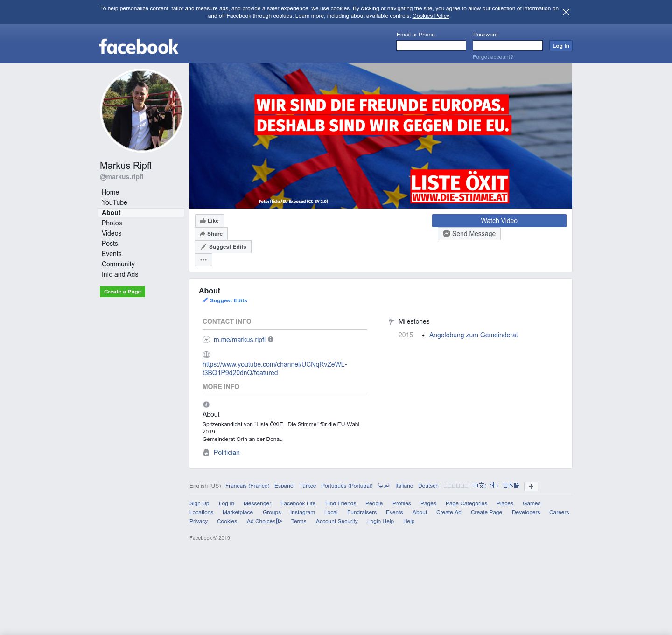Click the Milestones flag icon
The height and width of the screenshot is (635, 672).
[x=392, y=321]
